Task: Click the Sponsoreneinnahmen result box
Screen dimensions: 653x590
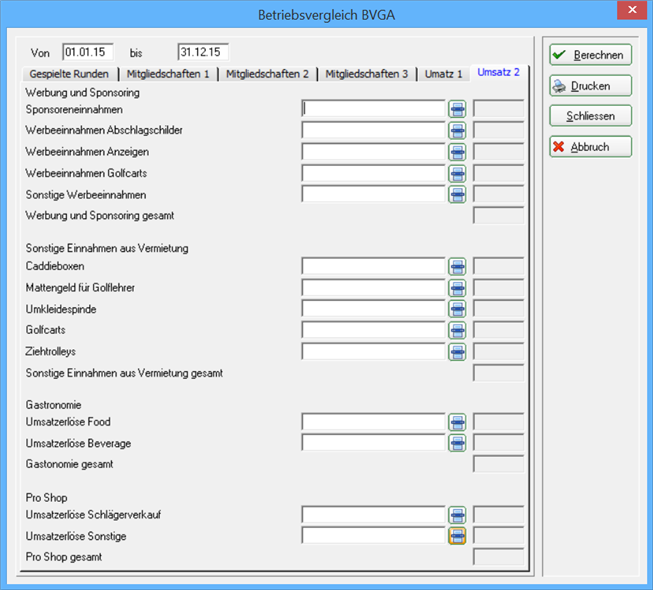Action: (498, 109)
